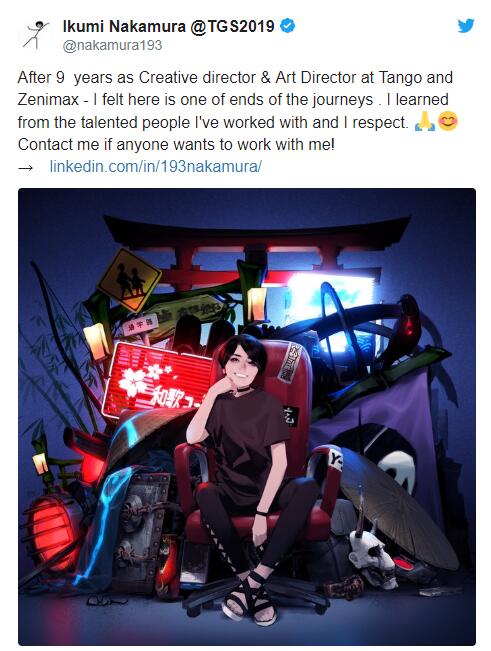The height and width of the screenshot is (651, 491).
Task: Click the Twitter bird logo
Action: click(466, 26)
